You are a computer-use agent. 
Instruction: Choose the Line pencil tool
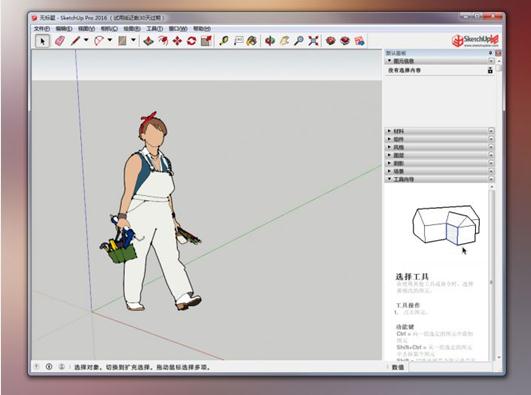click(75, 41)
